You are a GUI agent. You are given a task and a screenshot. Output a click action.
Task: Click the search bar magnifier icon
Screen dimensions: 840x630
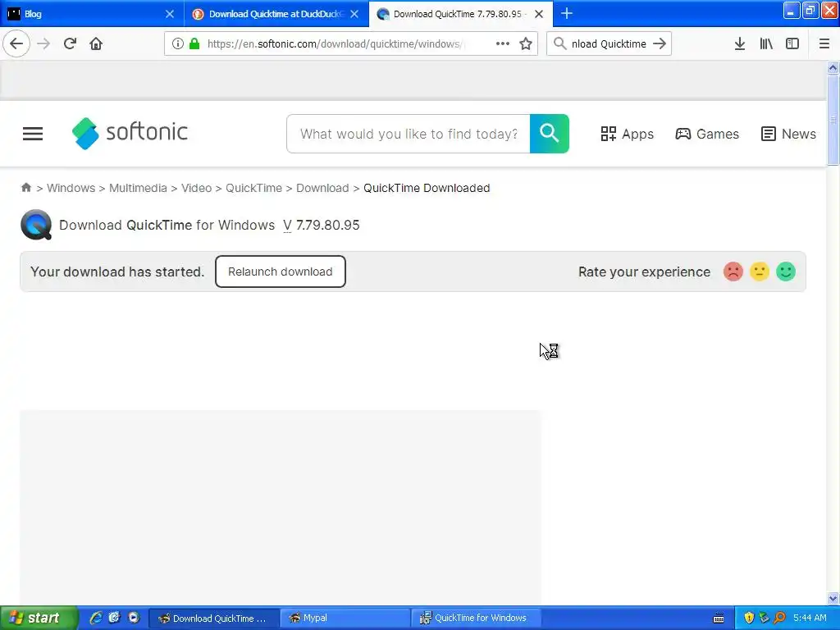click(x=559, y=43)
